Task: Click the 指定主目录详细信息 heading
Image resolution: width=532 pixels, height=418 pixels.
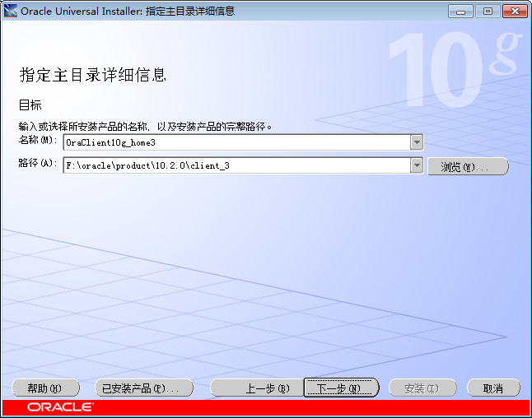Action: [92, 75]
